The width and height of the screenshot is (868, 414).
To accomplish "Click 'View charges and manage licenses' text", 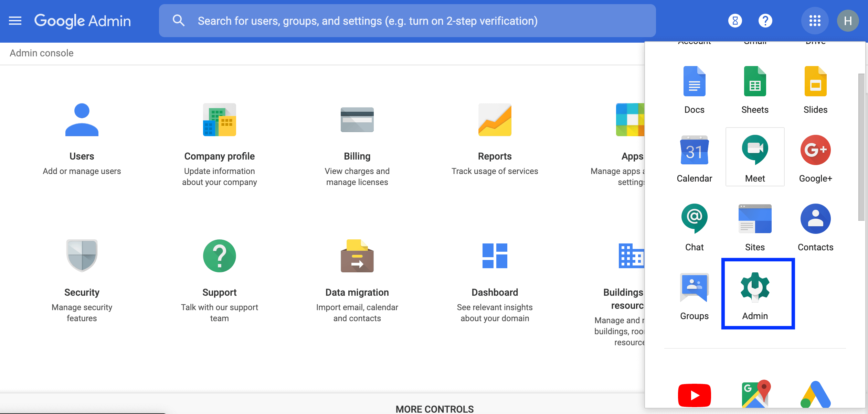I will pos(357,177).
